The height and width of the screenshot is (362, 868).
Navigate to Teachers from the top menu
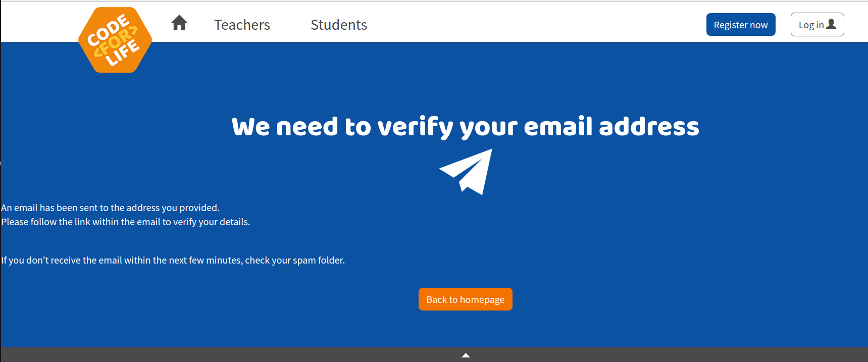[x=242, y=25]
